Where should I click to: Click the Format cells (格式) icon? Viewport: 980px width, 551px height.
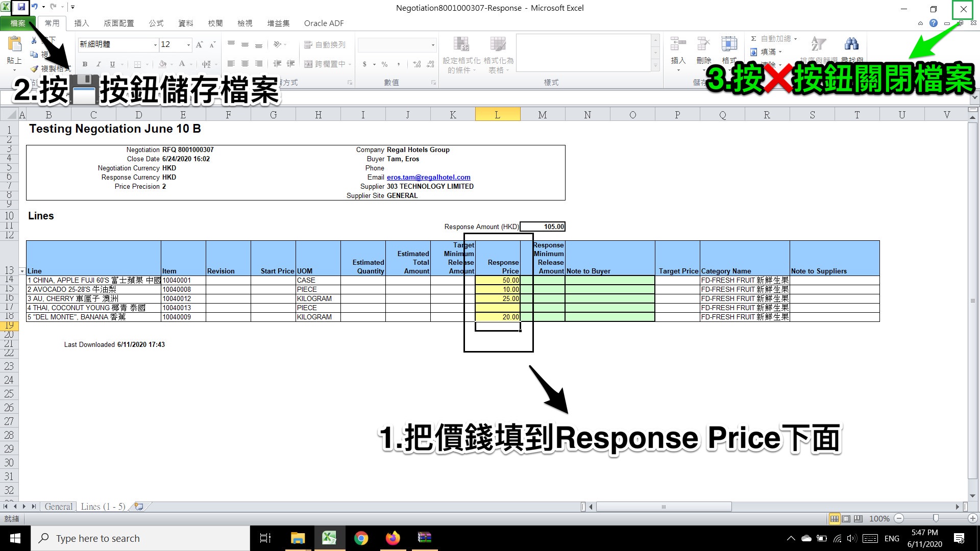[x=729, y=44]
